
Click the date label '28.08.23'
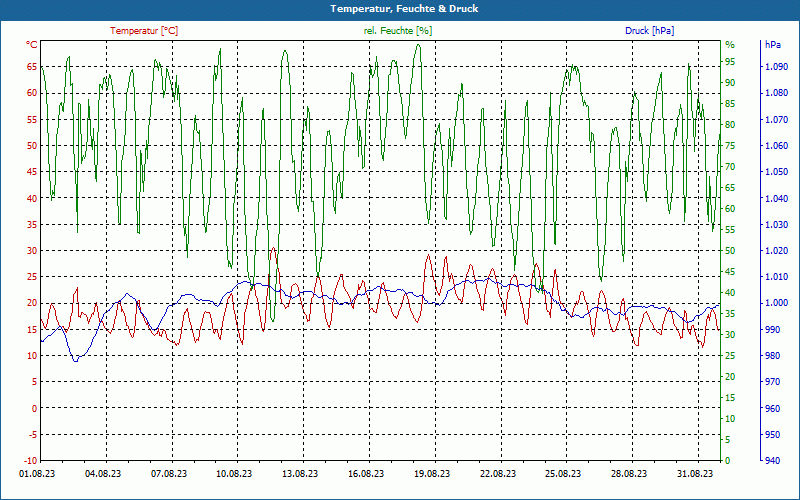coord(629,473)
